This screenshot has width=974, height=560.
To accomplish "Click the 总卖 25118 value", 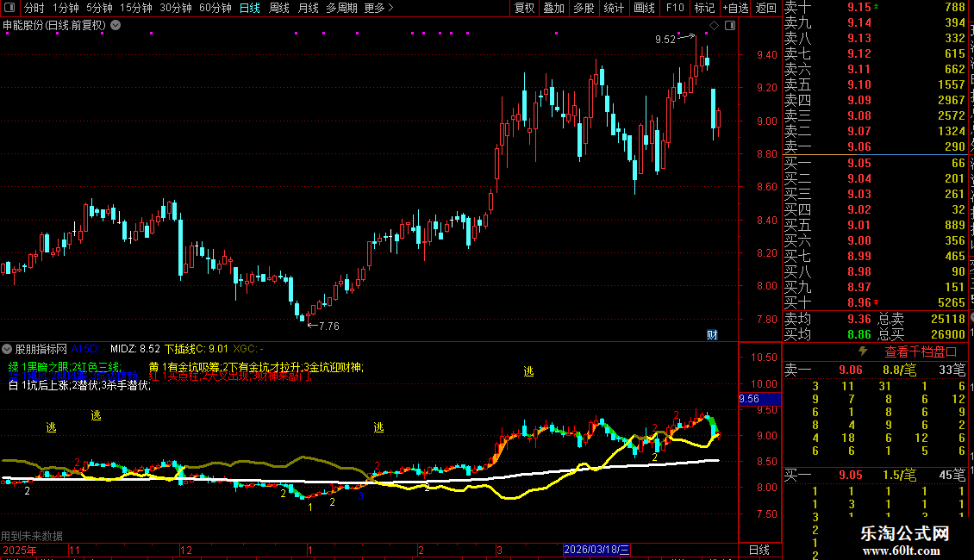I will pos(948,319).
